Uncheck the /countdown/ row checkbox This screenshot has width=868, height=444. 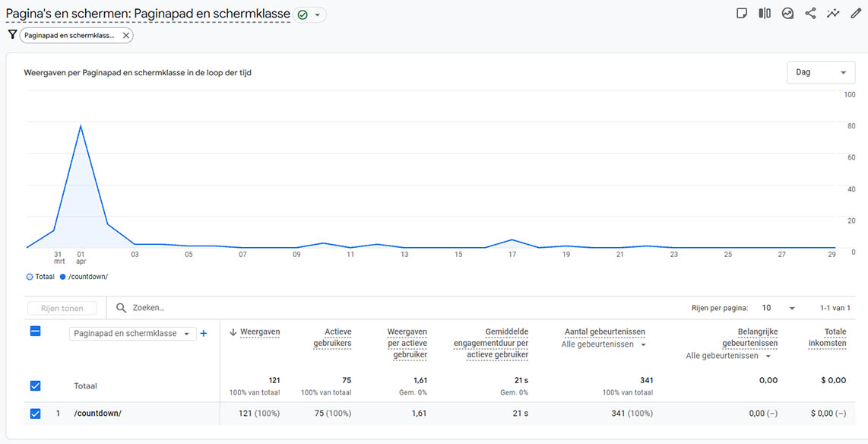point(35,414)
